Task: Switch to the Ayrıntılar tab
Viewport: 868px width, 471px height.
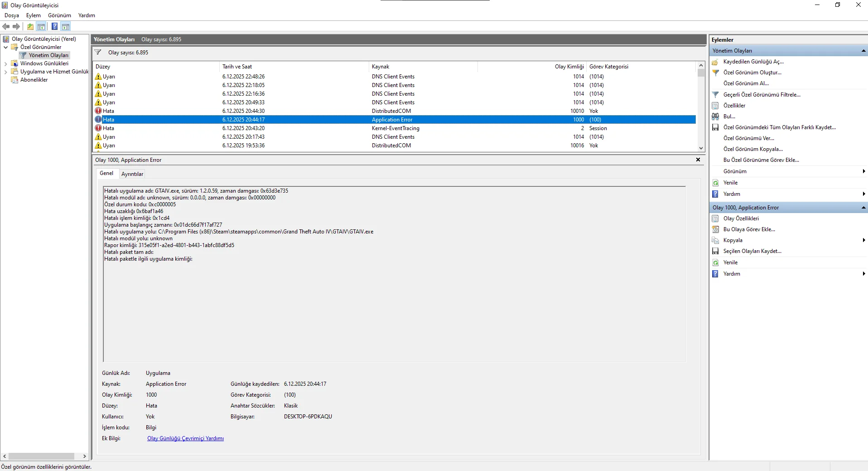Action: [x=132, y=174]
